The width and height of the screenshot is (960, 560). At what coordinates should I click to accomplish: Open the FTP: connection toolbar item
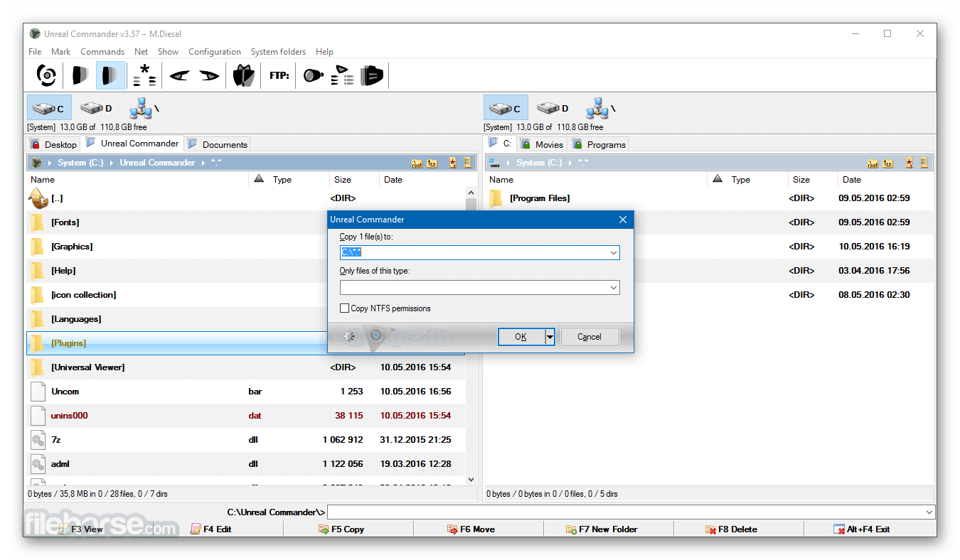[x=279, y=75]
